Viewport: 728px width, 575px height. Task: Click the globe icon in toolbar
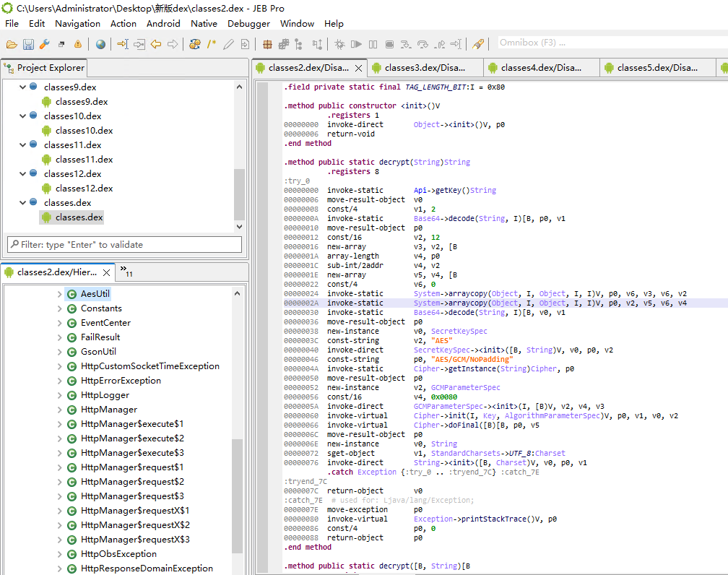click(100, 44)
